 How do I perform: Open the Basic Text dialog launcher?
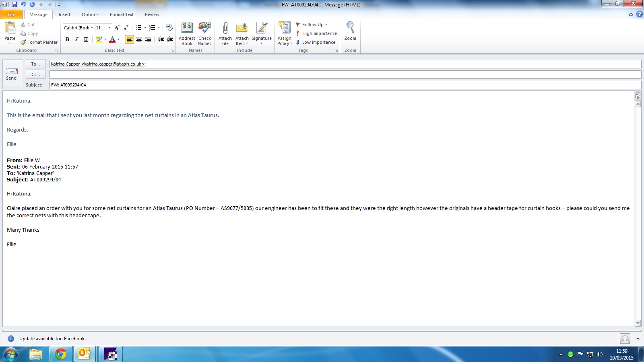172,51
